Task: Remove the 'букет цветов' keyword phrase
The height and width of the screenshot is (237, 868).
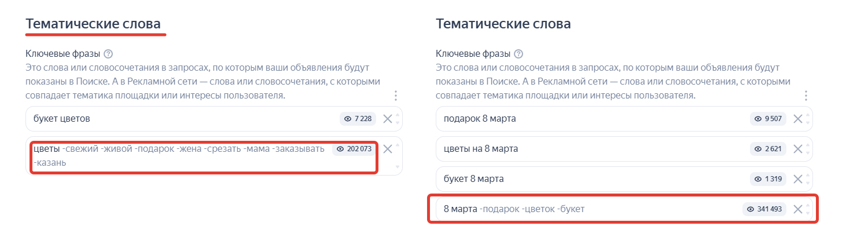Action: 388,119
